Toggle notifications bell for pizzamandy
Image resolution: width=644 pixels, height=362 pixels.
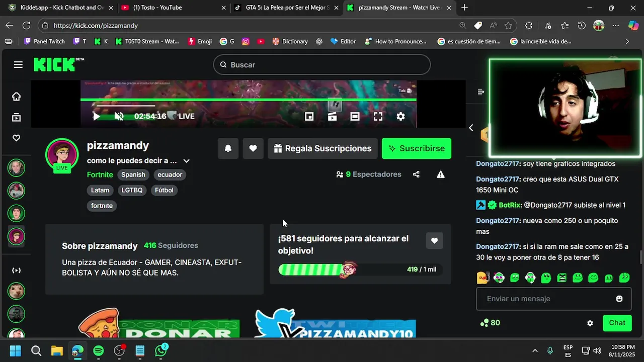coord(228,148)
